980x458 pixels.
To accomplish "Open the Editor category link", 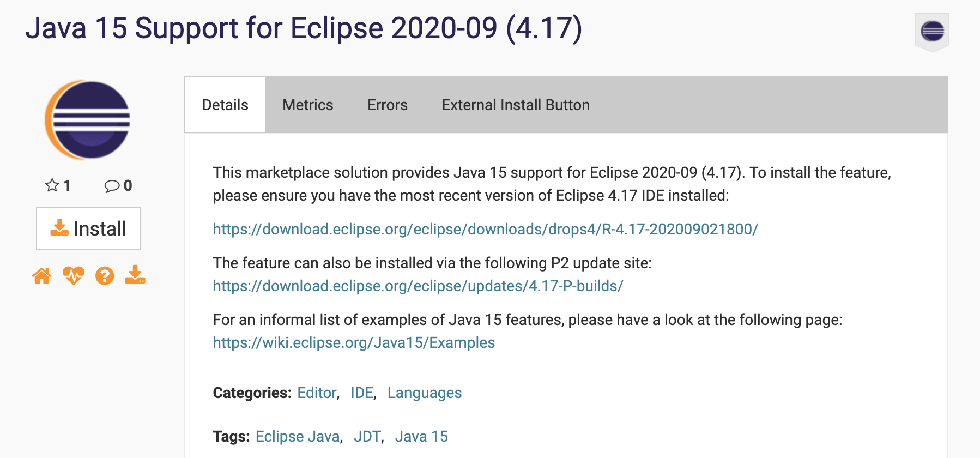I will tap(316, 393).
